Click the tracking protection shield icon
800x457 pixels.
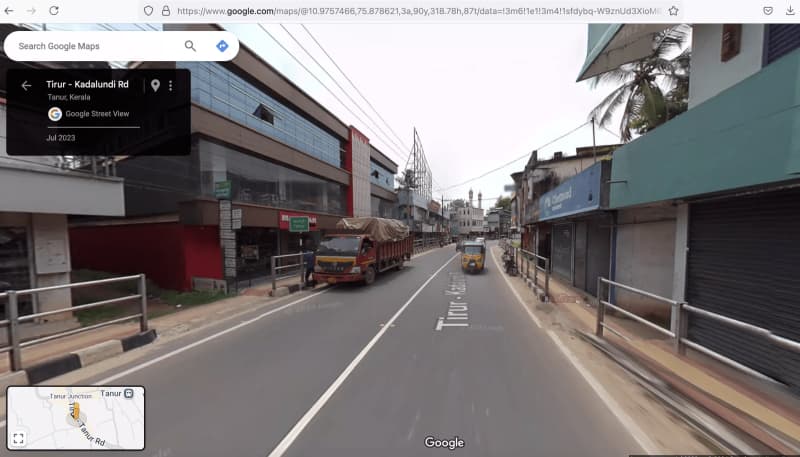click(x=148, y=10)
